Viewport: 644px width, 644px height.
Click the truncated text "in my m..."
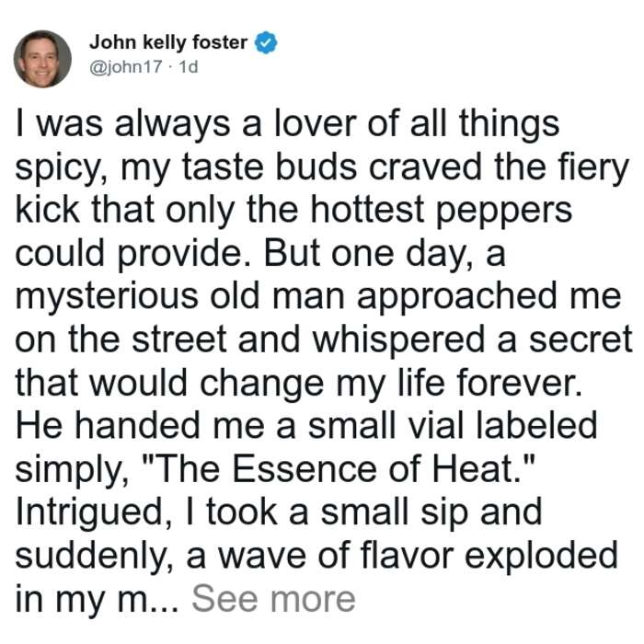point(97,600)
